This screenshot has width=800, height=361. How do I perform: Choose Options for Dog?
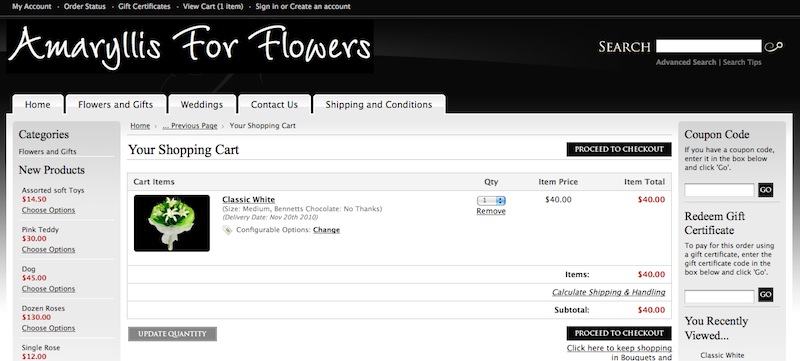click(x=48, y=289)
